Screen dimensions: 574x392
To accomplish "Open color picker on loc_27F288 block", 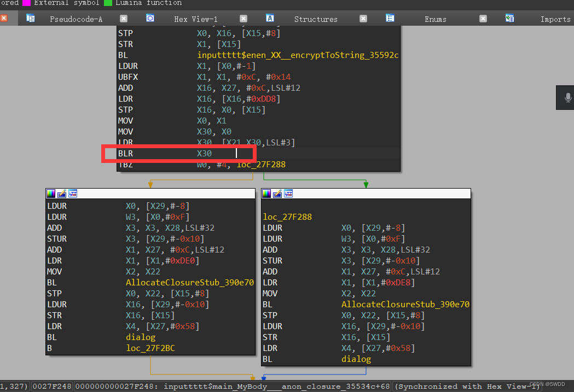I will (x=266, y=193).
